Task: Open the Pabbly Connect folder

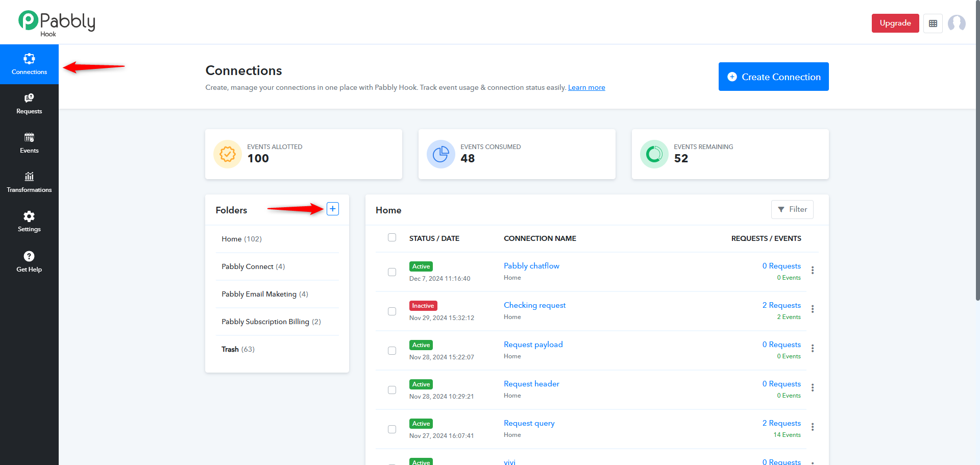Action: [277, 266]
